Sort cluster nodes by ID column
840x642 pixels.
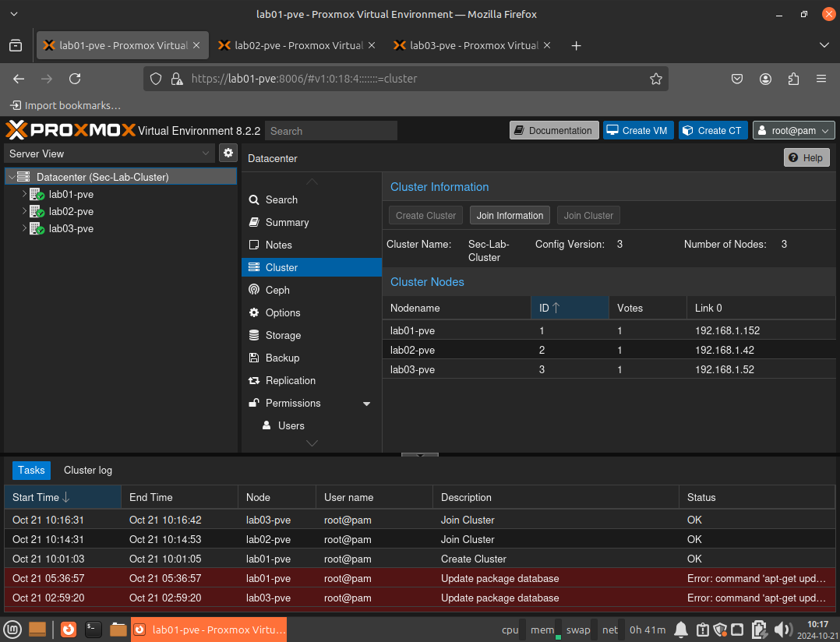[570, 308]
